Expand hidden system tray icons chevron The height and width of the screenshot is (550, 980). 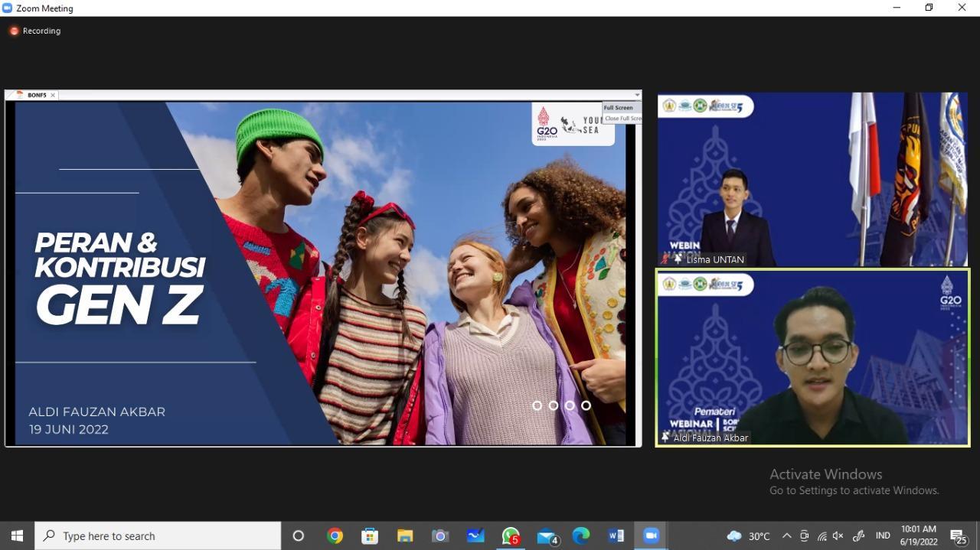pos(786,536)
